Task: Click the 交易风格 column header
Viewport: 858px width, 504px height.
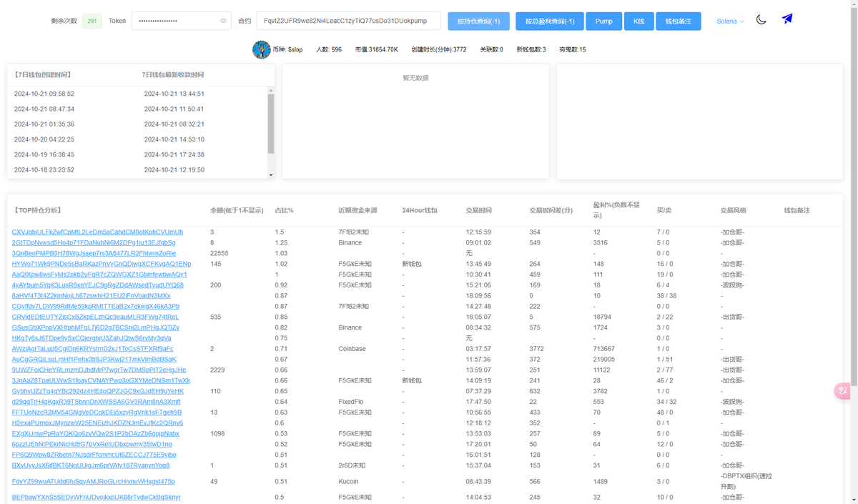Action: [x=734, y=210]
